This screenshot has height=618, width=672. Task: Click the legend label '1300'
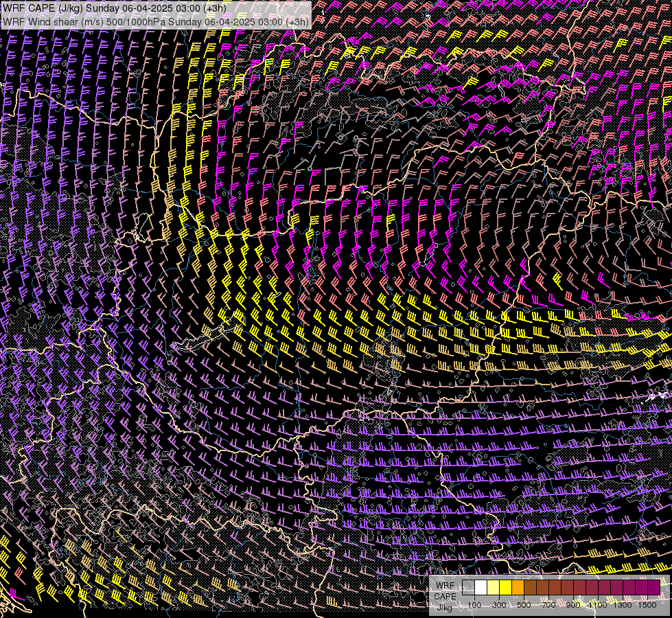pos(623,605)
